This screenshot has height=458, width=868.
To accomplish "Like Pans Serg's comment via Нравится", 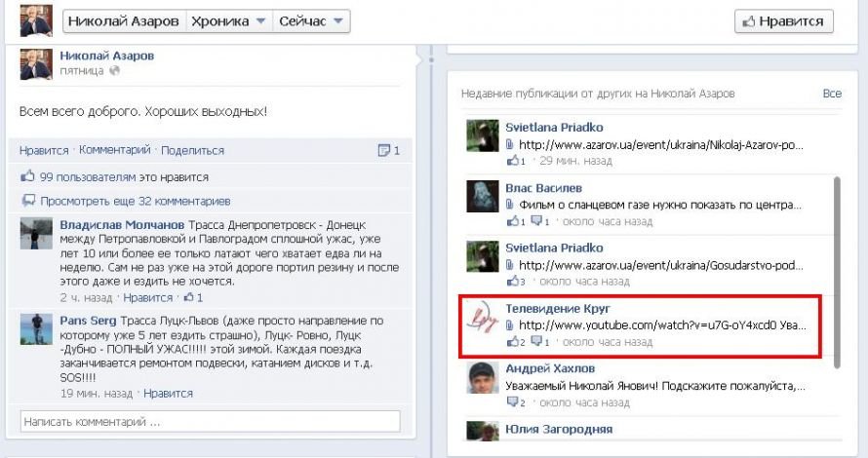I will click(x=168, y=394).
